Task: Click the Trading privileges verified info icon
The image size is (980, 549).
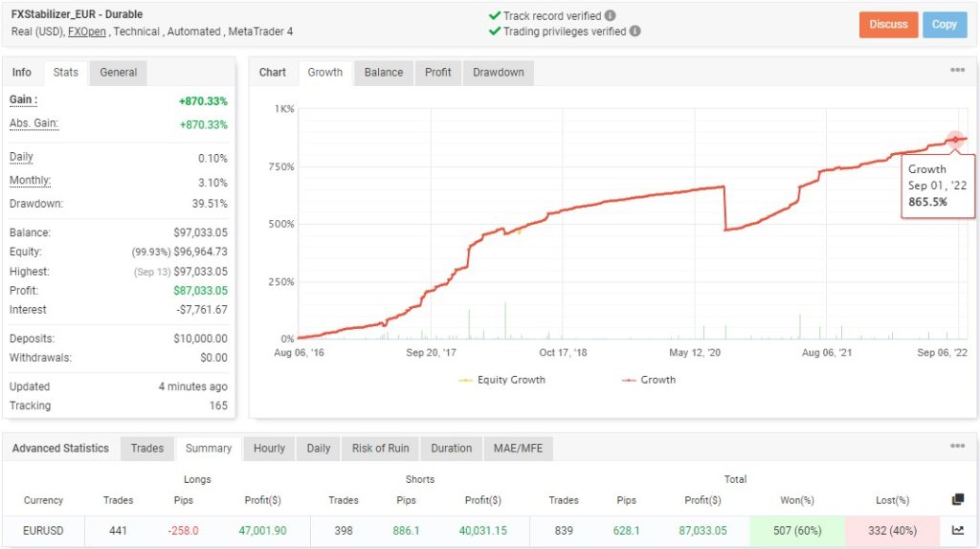Action: coord(635,32)
